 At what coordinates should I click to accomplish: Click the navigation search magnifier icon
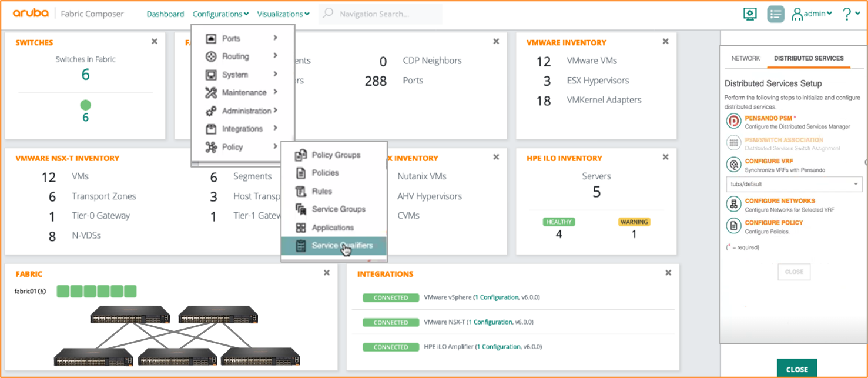(x=329, y=14)
